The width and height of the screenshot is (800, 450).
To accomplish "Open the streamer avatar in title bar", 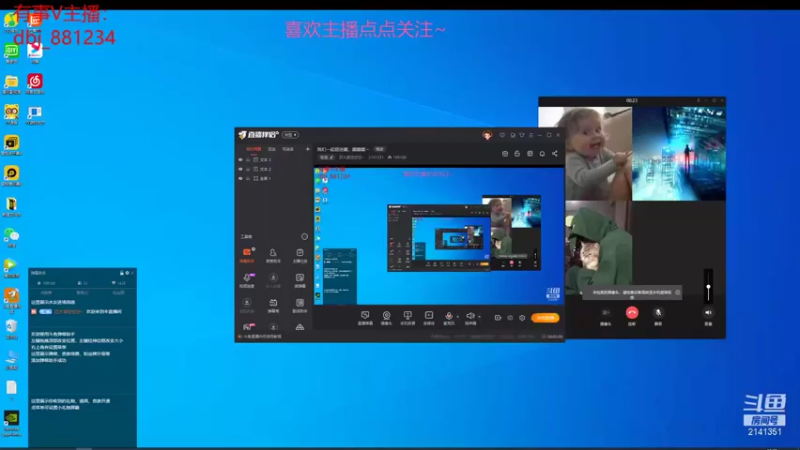I will click(x=487, y=135).
